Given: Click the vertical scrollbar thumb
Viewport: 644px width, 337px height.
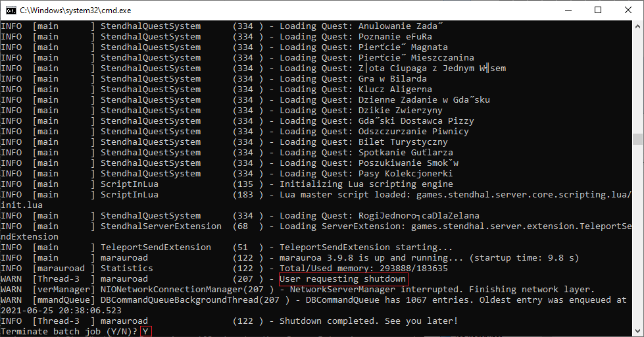Looking at the screenshot, I should [x=638, y=139].
